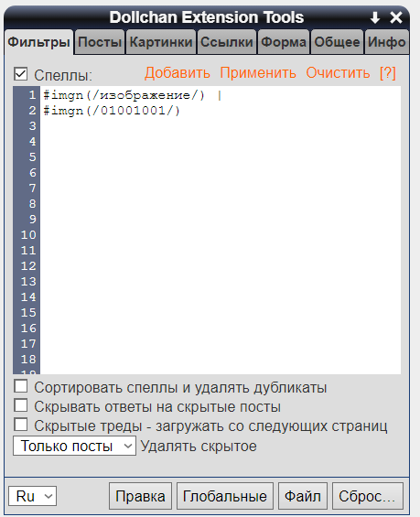Enable 'Сортировать спеллы и удалять дубликаты'
Screen dimensions: 420x517
(20, 386)
